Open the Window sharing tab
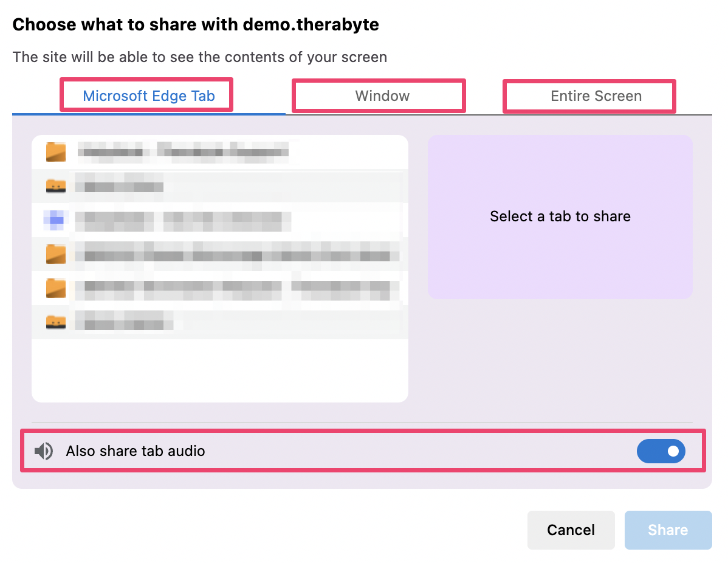Screen dimensions: 728x563 [x=382, y=95]
